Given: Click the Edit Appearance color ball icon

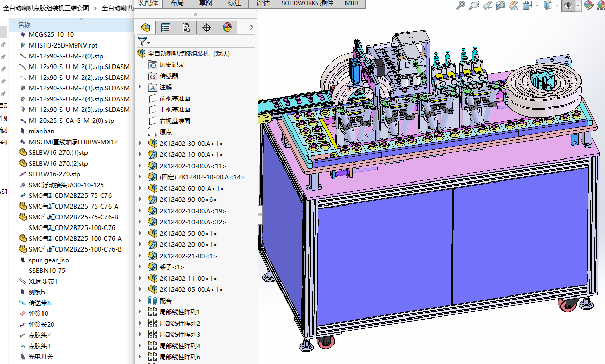Looking at the screenshot, I should tap(589, 5).
